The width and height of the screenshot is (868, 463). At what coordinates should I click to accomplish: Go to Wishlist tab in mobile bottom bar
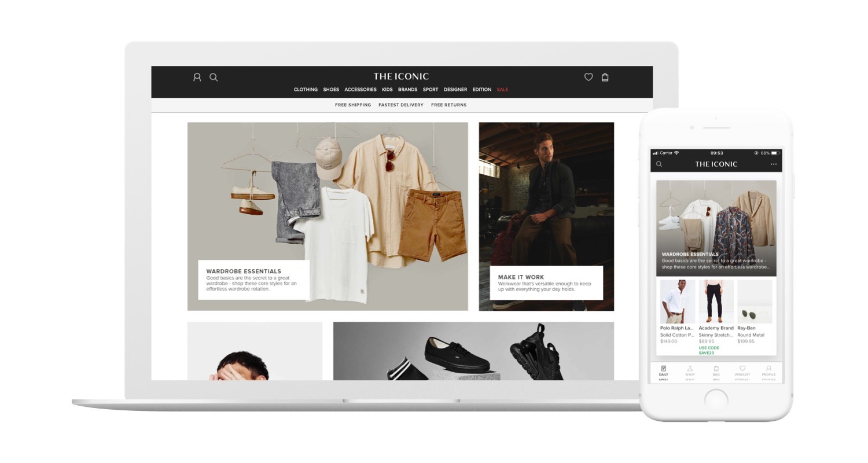click(742, 371)
